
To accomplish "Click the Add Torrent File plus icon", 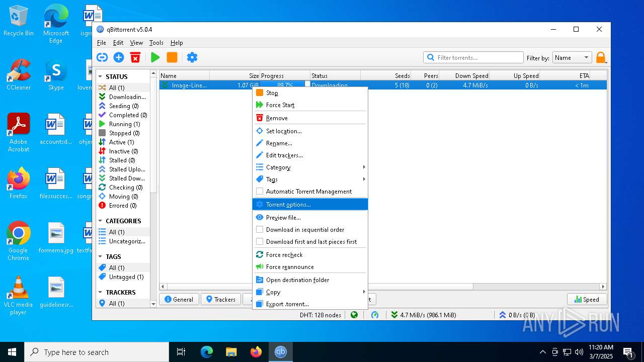I will coord(119,57).
